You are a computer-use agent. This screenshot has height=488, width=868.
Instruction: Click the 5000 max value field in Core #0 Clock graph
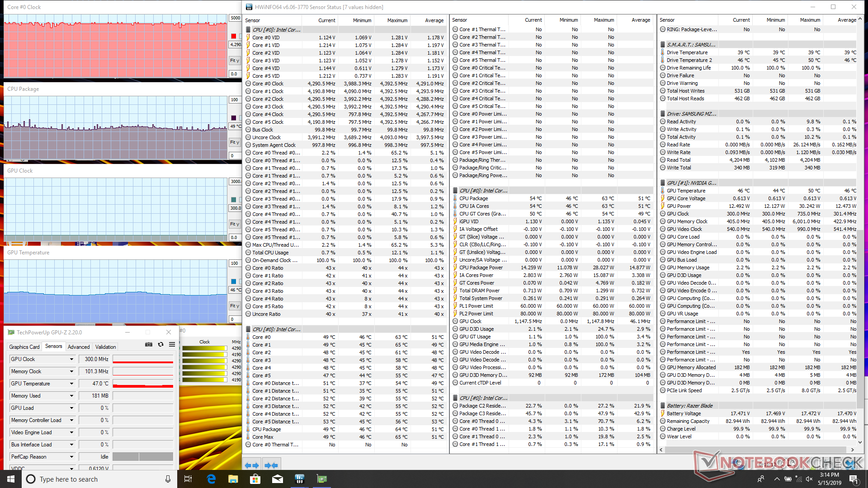pos(235,18)
